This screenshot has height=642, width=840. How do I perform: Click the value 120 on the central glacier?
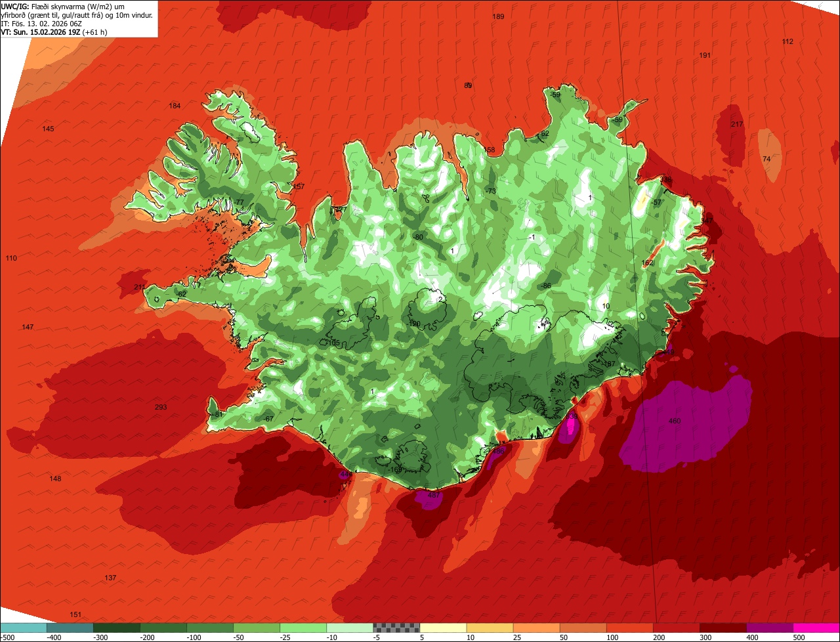pos(414,324)
